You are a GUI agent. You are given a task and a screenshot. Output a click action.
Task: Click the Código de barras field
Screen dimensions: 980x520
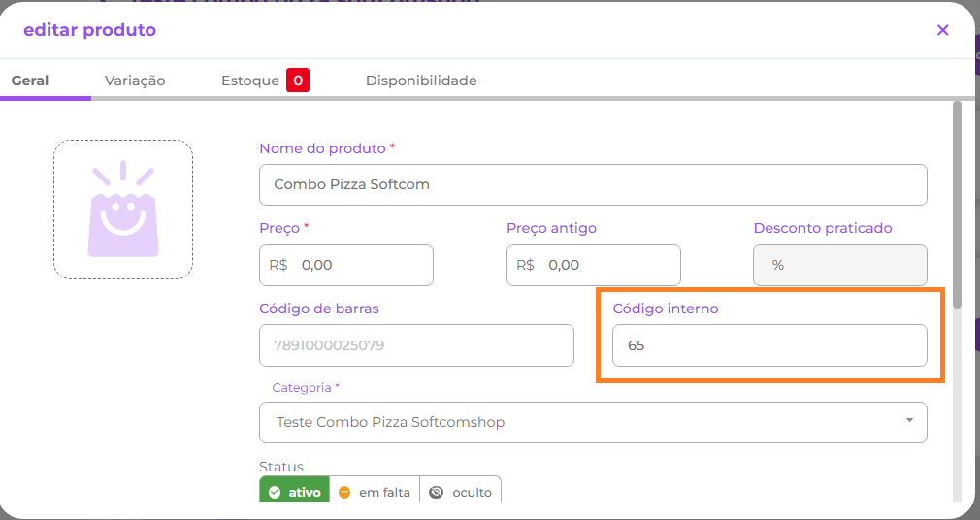pyautogui.click(x=416, y=345)
